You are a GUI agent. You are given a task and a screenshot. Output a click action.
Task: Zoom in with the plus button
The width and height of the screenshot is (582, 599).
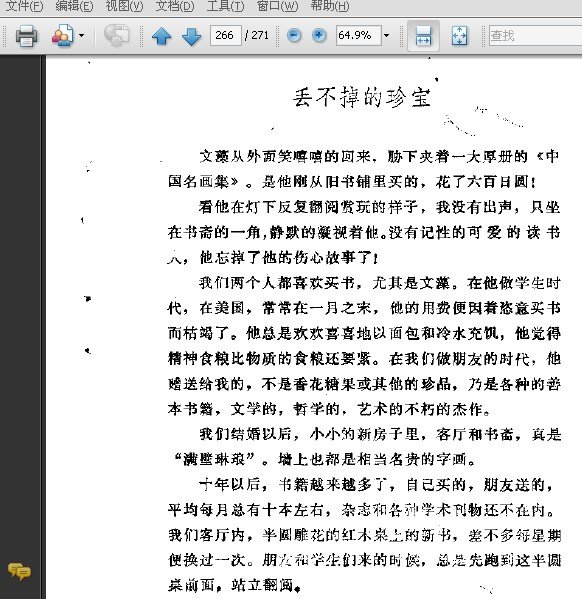point(319,36)
